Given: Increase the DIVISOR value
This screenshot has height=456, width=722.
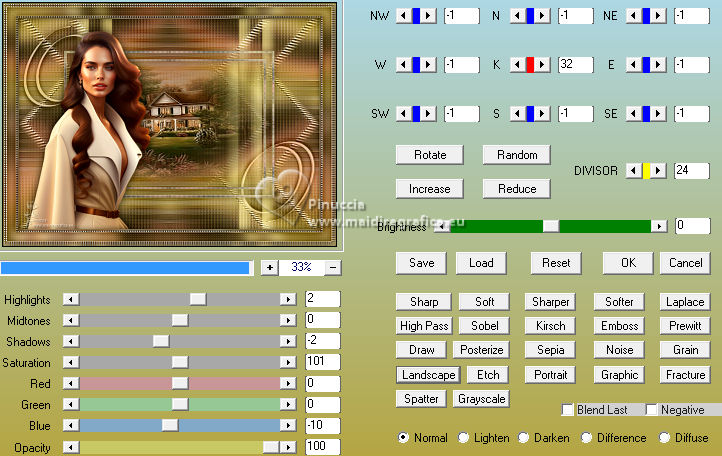Looking at the screenshot, I should [658, 171].
